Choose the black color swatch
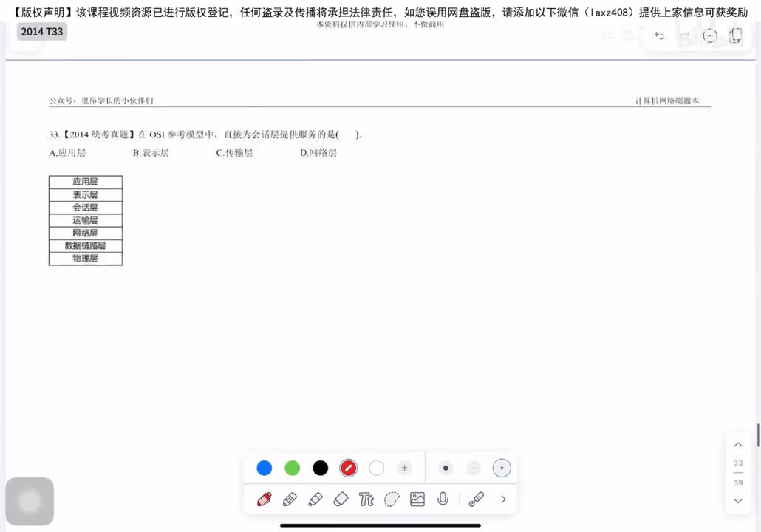Image resolution: width=761 pixels, height=532 pixels. click(321, 468)
